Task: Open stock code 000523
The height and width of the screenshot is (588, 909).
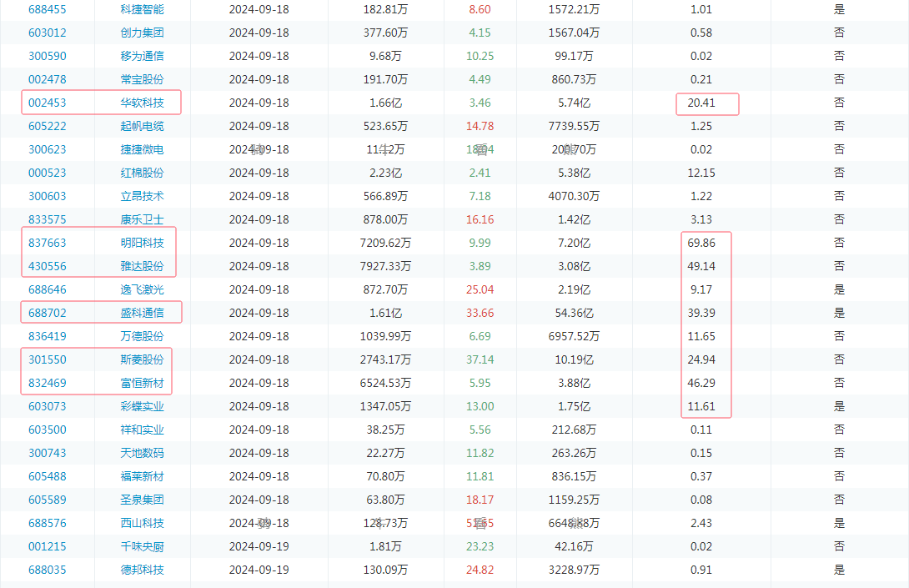Action: (x=47, y=172)
